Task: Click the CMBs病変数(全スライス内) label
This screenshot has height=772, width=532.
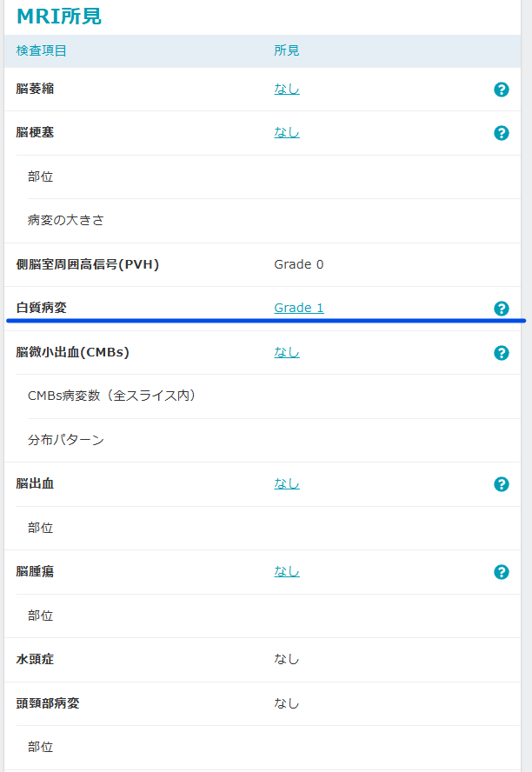Action: [111, 396]
